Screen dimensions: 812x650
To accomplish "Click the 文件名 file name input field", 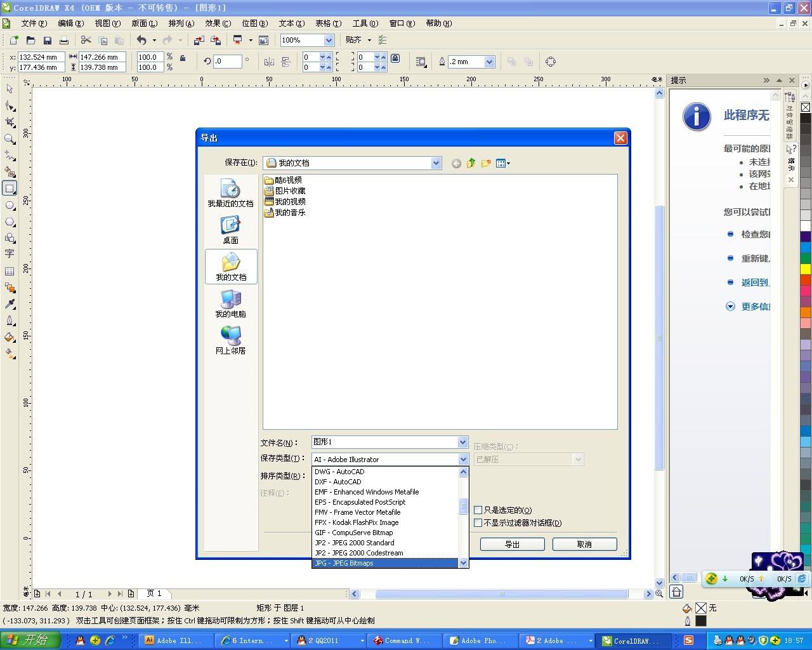I will (x=384, y=442).
